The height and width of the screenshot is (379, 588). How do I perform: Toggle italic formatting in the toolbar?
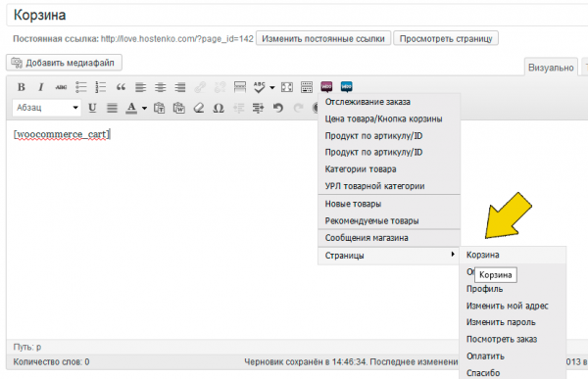pos(41,87)
